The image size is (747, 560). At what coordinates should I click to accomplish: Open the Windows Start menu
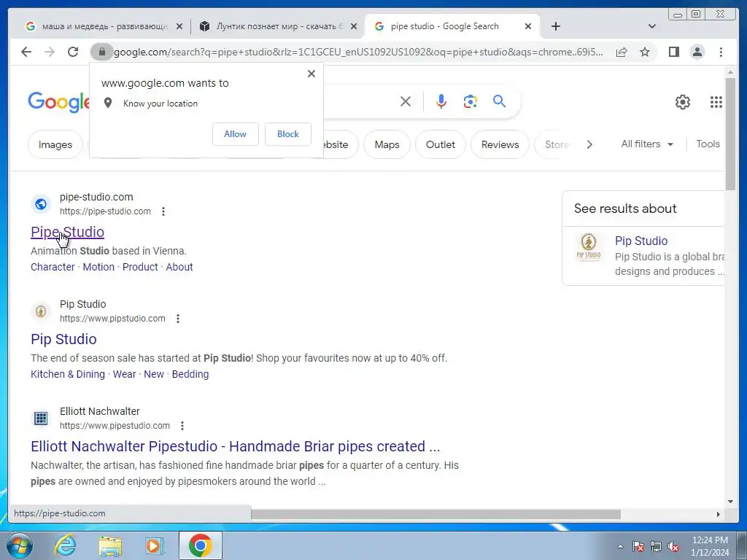coord(20,545)
